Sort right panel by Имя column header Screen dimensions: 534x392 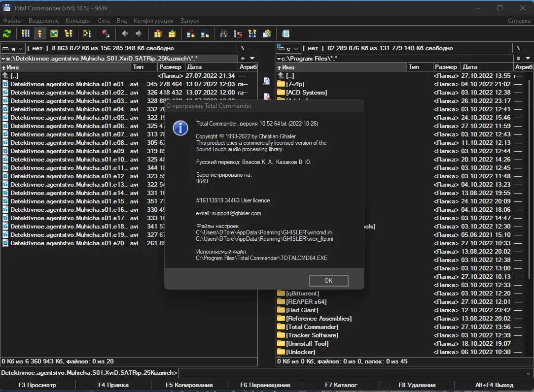point(341,67)
